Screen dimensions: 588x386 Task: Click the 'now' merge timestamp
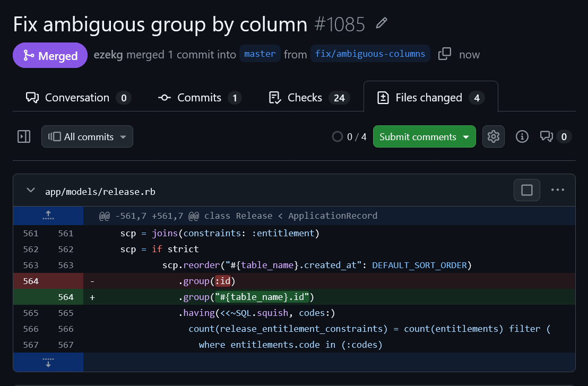point(470,55)
